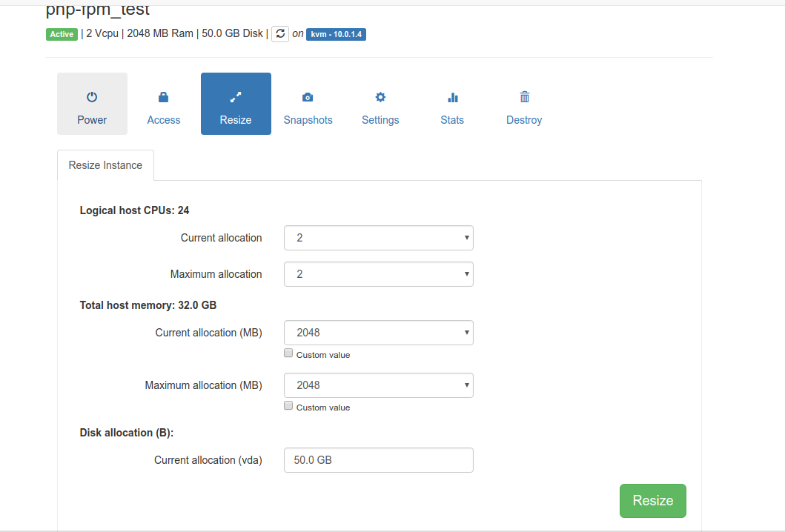Screen dimensions: 785x532
Task: Open CPU Current allocation dropdown
Action: coord(379,238)
